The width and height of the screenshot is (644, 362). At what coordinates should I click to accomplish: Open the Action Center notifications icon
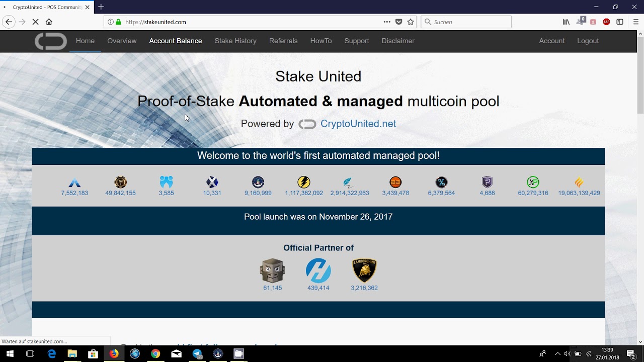pos(631,353)
